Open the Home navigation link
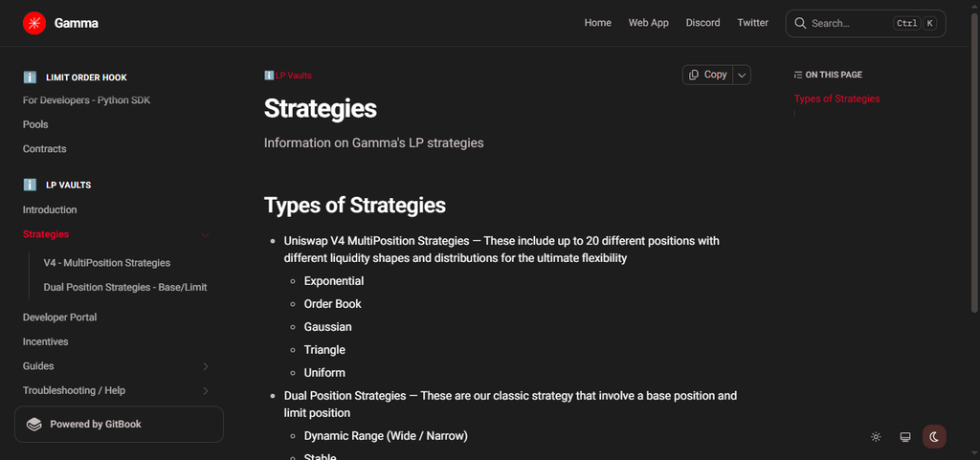Viewport: 980px width, 460px height. pyautogui.click(x=597, y=22)
